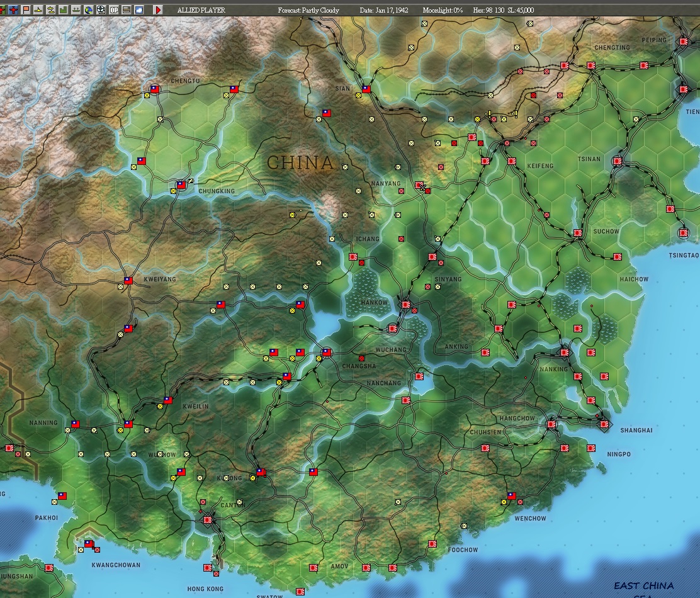Click the ALLIED PLAYER label
The image size is (700, 598).
click(201, 10)
